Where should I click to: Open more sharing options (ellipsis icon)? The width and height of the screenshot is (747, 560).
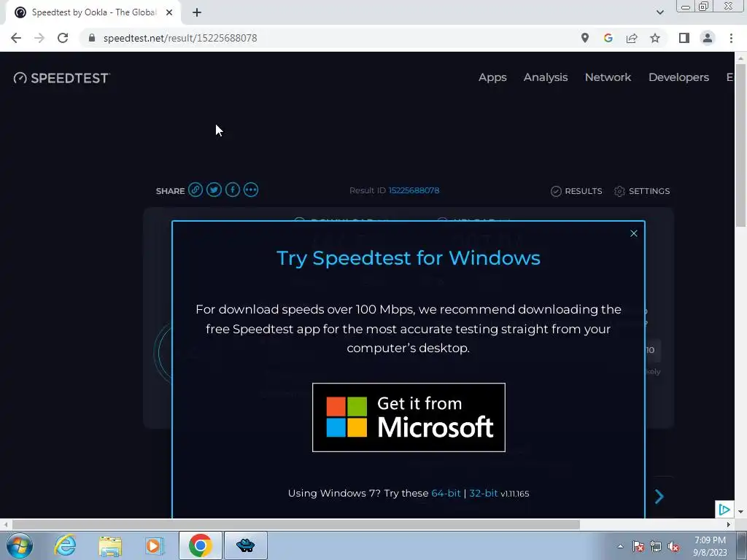pyautogui.click(x=251, y=190)
